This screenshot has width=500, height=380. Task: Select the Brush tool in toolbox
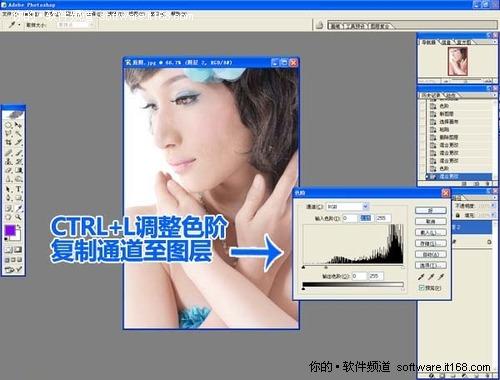[18, 153]
